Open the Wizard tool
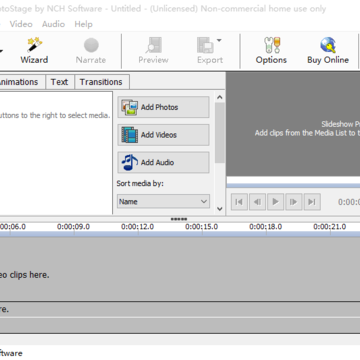The height and width of the screenshot is (360, 360). (34, 51)
